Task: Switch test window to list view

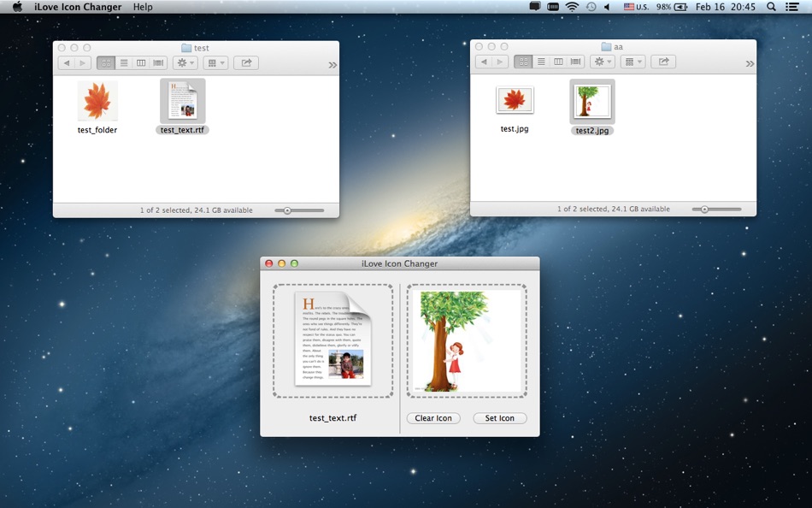Action: [124, 62]
